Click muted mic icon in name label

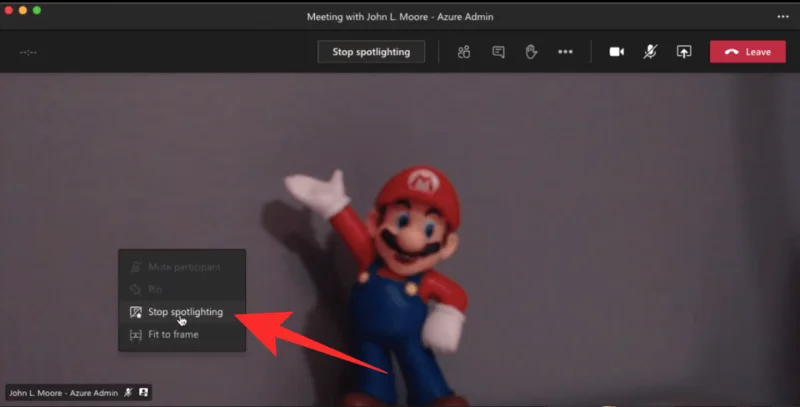point(128,393)
